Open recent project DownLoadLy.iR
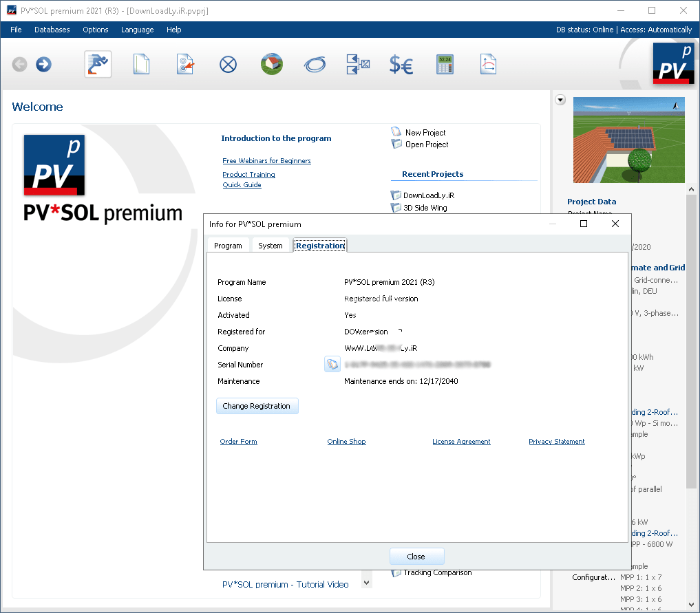The image size is (700, 613). click(429, 195)
